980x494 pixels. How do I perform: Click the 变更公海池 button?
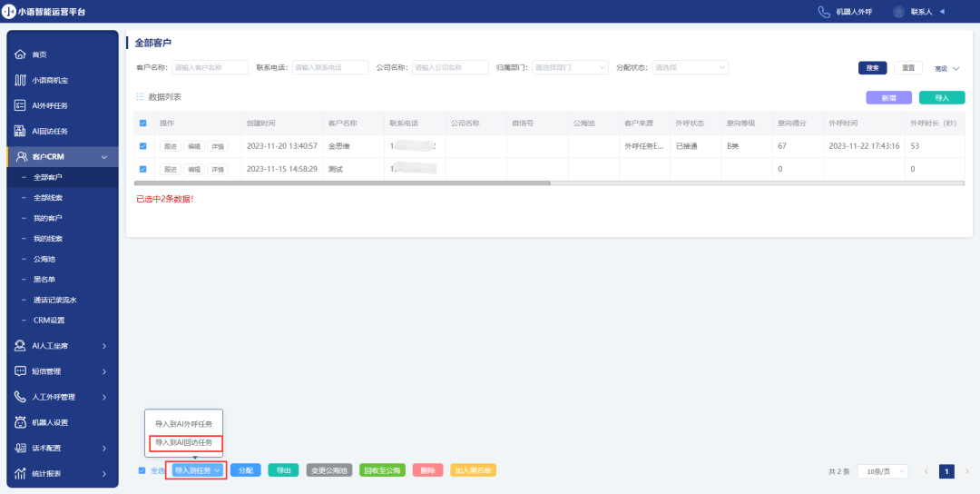[329, 470]
